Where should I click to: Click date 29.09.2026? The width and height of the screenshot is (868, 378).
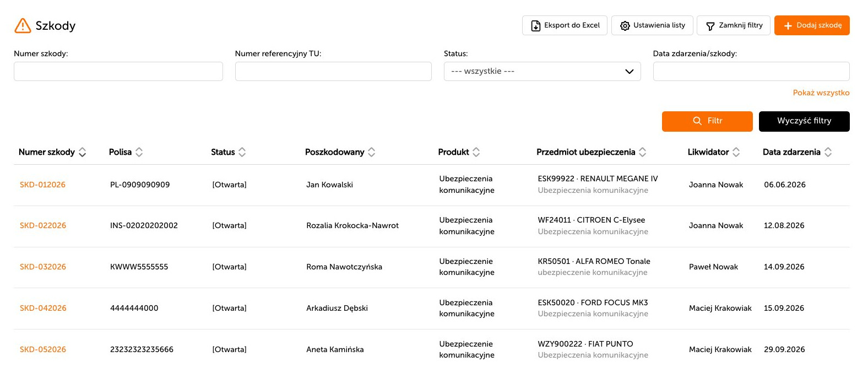coord(784,349)
